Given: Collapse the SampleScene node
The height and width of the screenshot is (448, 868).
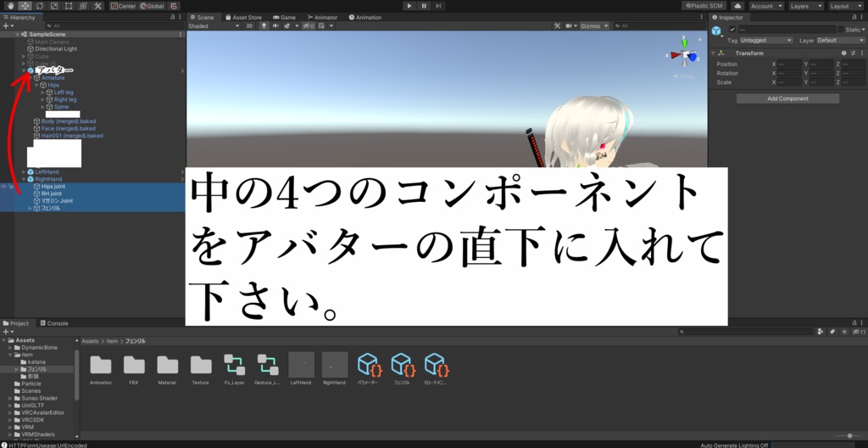Looking at the screenshot, I should point(18,35).
